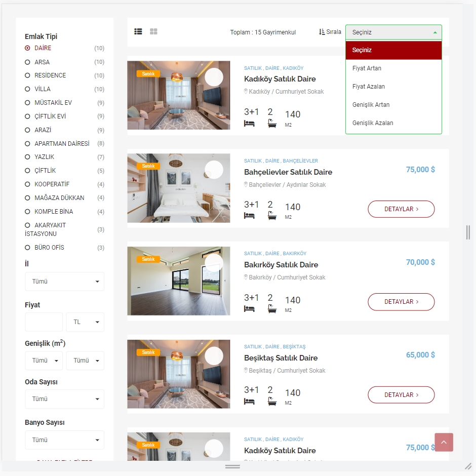
Task: Choose Genişlik Azalan sort option
Action: pos(393,123)
